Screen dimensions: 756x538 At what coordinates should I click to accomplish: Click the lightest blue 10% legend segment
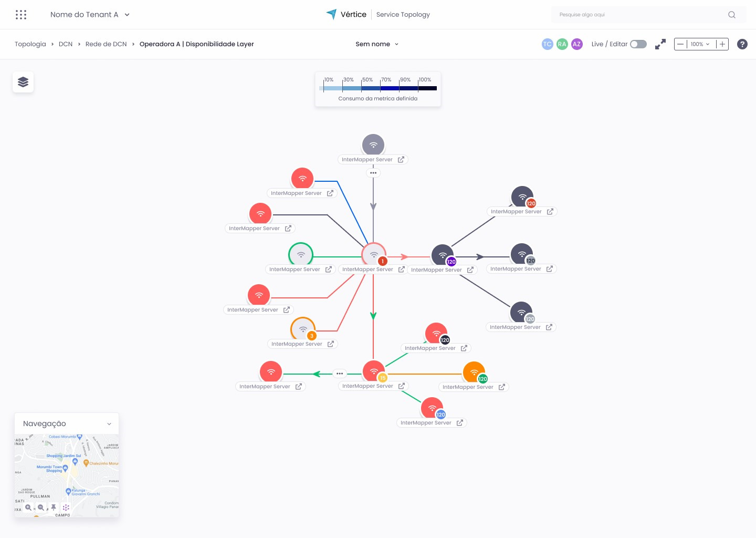coord(333,88)
